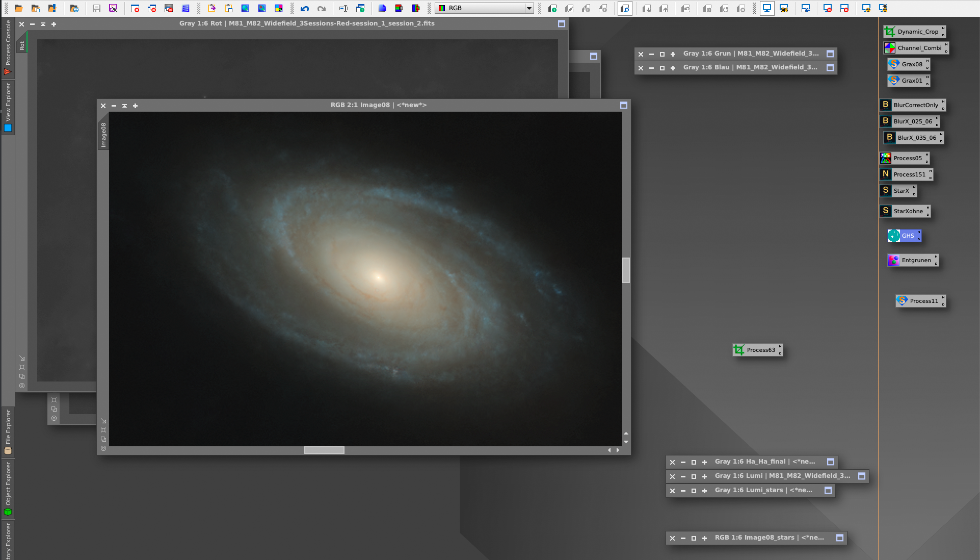This screenshot has height=560, width=980.
Task: Select the Grax01 process icon
Action: (909, 81)
